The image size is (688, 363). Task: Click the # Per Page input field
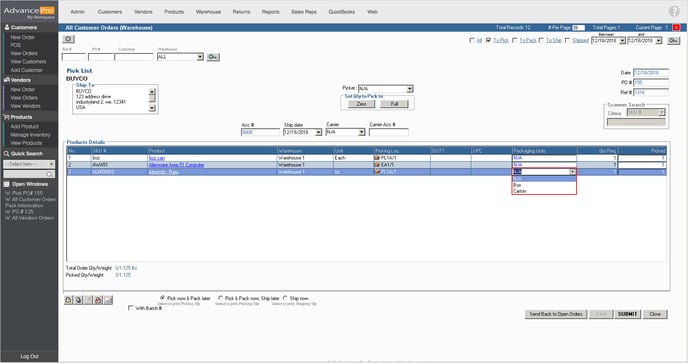pyautogui.click(x=578, y=27)
